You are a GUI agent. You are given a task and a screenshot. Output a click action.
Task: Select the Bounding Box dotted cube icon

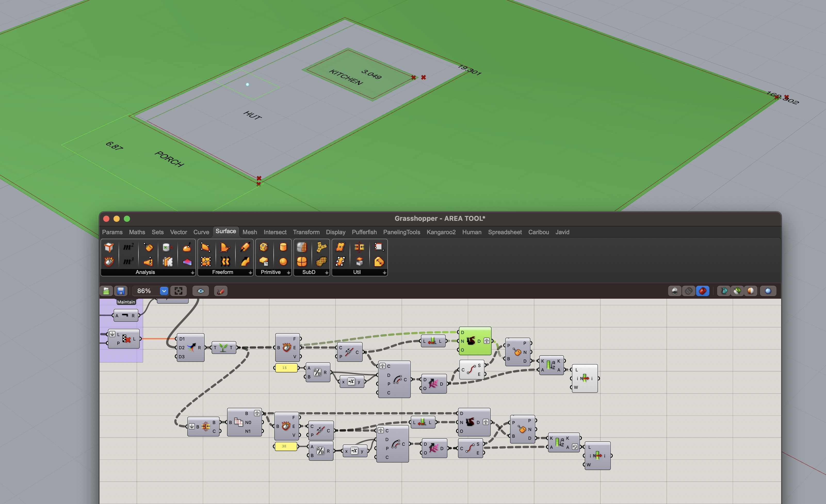pos(263,247)
